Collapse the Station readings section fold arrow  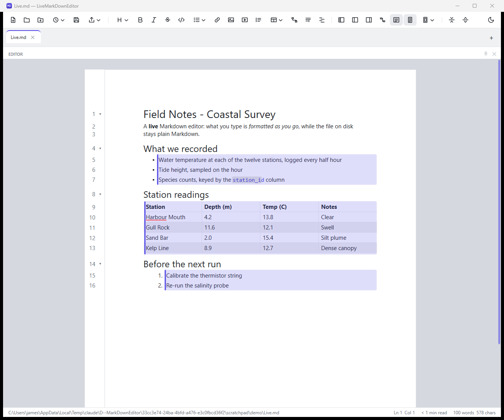tap(100, 194)
